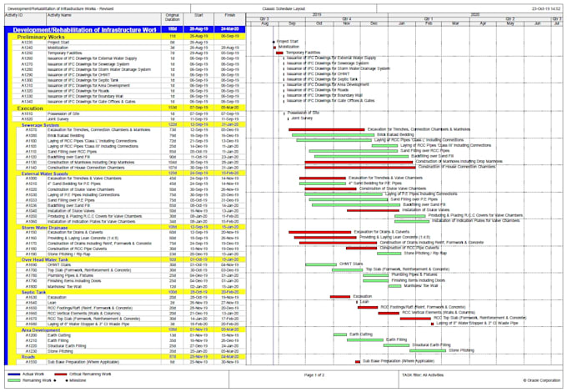Click the Finish column header
Viewport: 567px width, 392px height.
(229, 19)
